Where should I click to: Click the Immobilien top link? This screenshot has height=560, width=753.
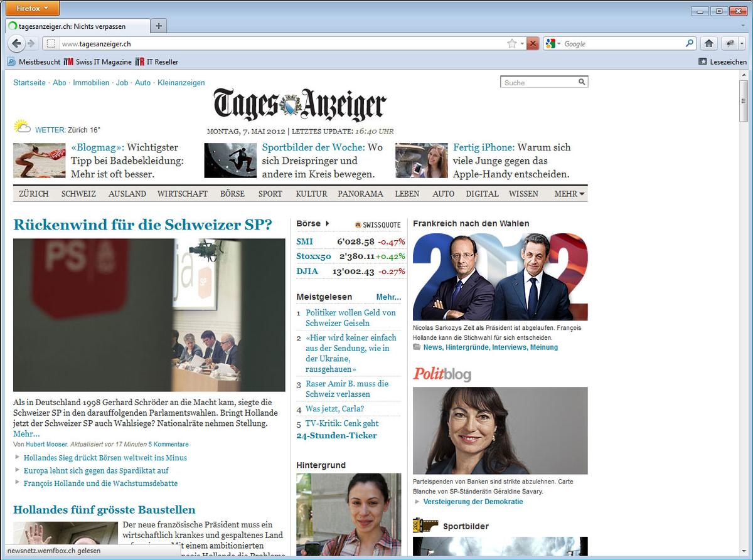pos(91,83)
